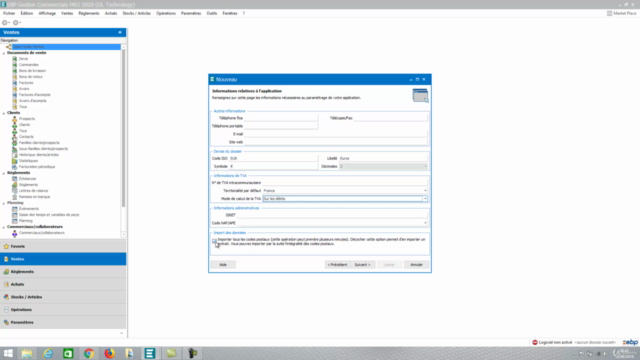This screenshot has width=640, height=360.
Task: Select the Bons de retour icon
Action: pos(15,77)
